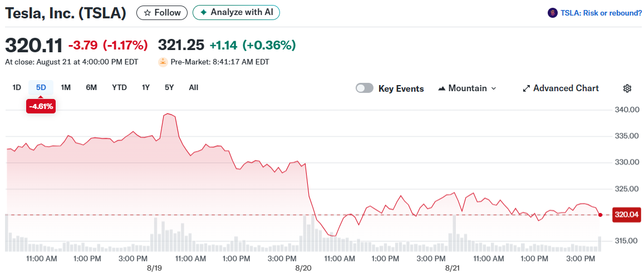The width and height of the screenshot is (644, 273).
Task: Click the expand arrows icon beside Advanced Chart
Action: tap(526, 88)
